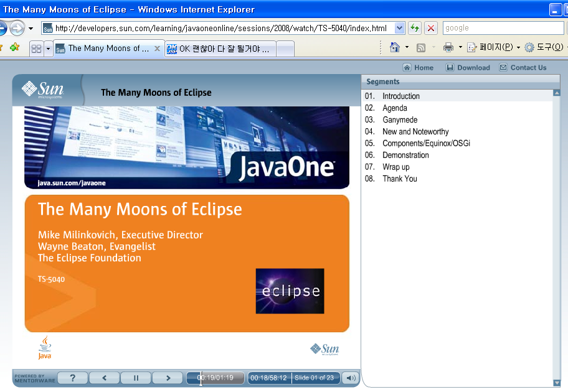Open recent pages dropdown beside Forward arrow
Screen dimensions: 568x392
click(31, 28)
